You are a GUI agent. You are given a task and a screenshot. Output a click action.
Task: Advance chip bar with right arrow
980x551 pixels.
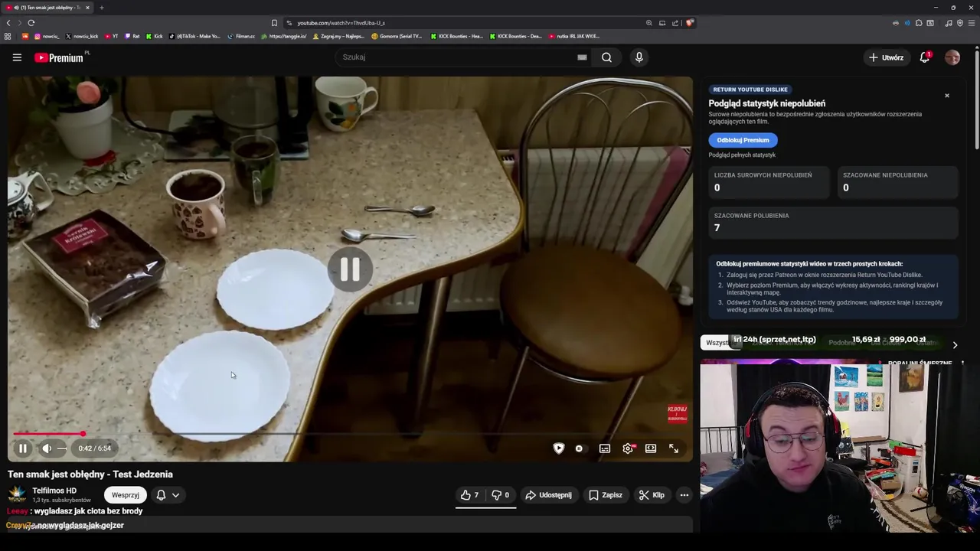click(955, 345)
